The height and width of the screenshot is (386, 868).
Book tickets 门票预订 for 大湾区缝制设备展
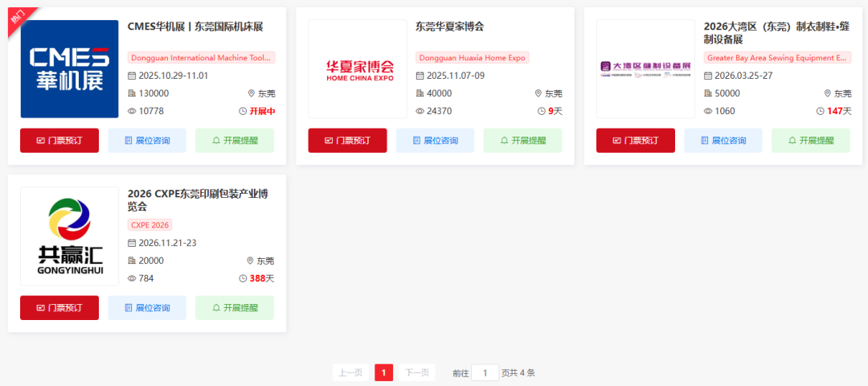coord(636,141)
